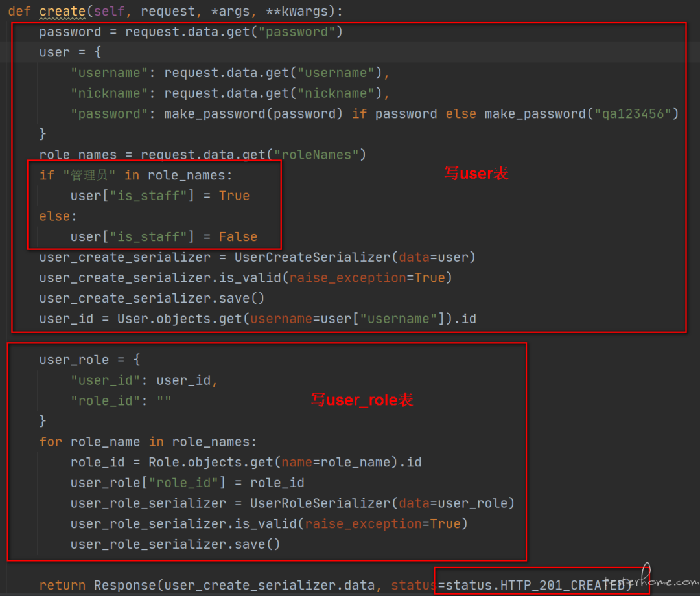Click the if "管理员" in role_names line
The width and height of the screenshot is (700, 596).
pos(135,176)
